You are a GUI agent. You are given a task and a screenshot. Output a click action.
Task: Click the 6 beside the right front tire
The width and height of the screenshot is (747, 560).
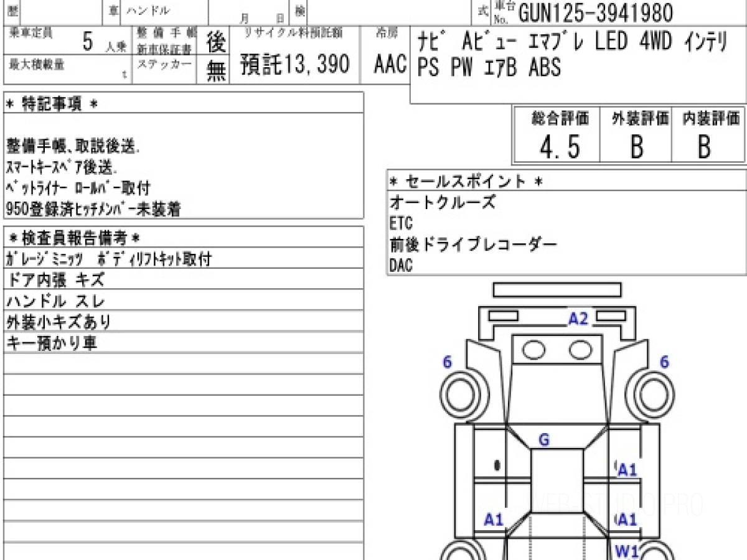(x=664, y=362)
